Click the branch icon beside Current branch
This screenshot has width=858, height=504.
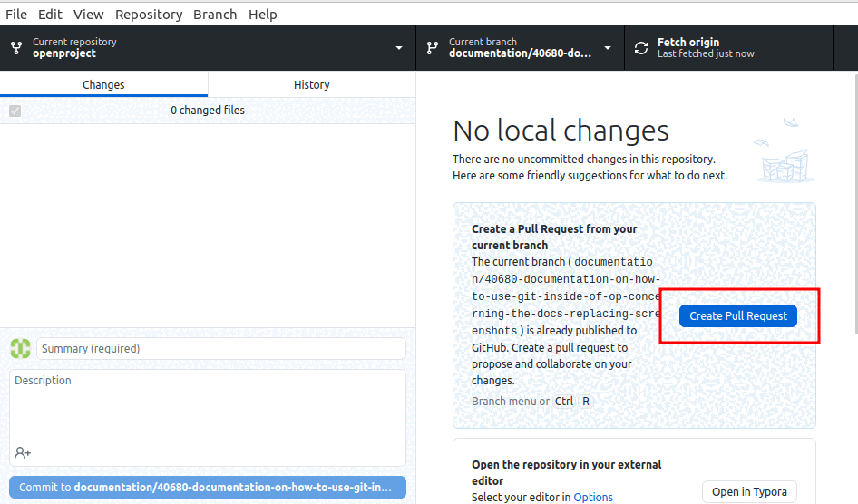(433, 48)
